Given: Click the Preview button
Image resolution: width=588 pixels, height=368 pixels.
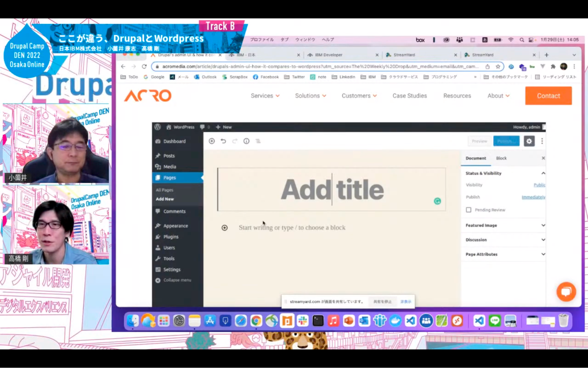Looking at the screenshot, I should [x=479, y=141].
